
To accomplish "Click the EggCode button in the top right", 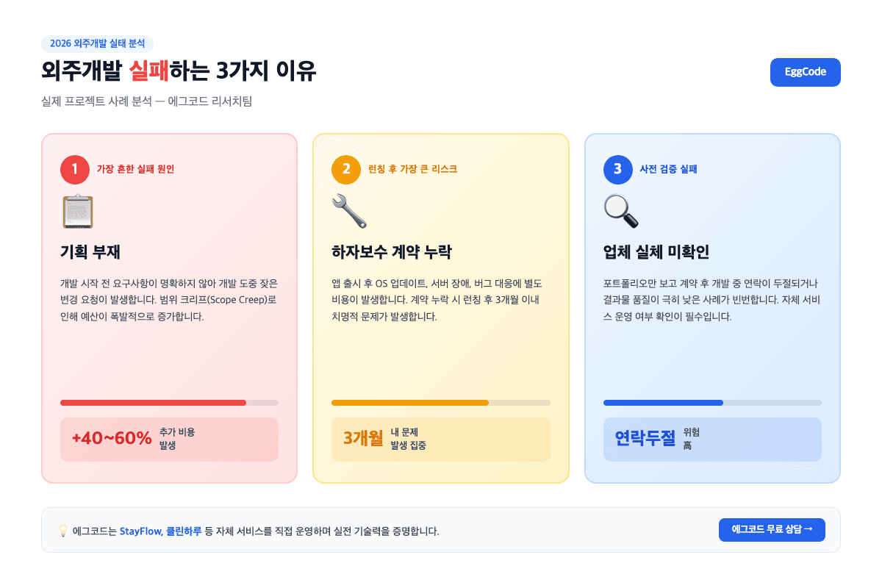I will click(805, 72).
